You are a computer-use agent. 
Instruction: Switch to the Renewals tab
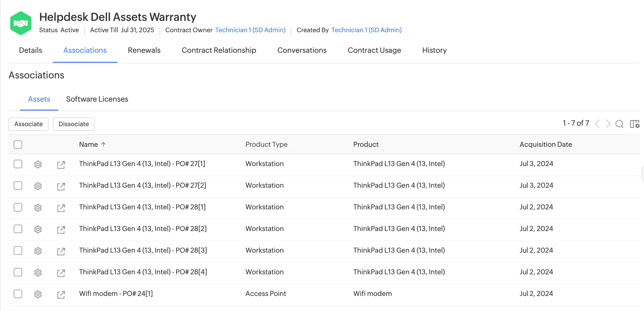tap(144, 50)
